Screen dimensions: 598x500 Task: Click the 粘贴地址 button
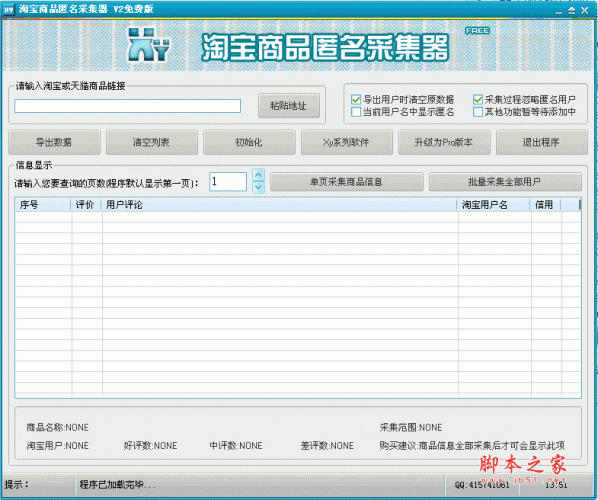click(x=289, y=106)
